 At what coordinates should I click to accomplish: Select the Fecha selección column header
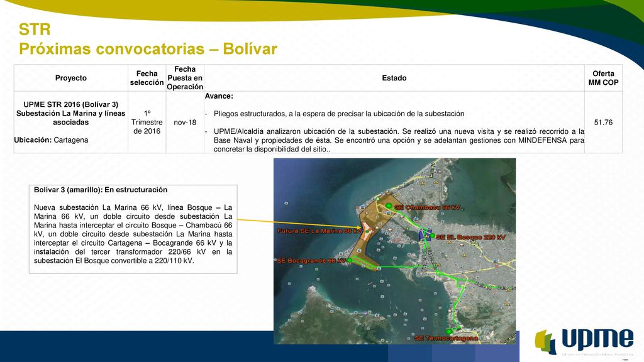click(147, 78)
